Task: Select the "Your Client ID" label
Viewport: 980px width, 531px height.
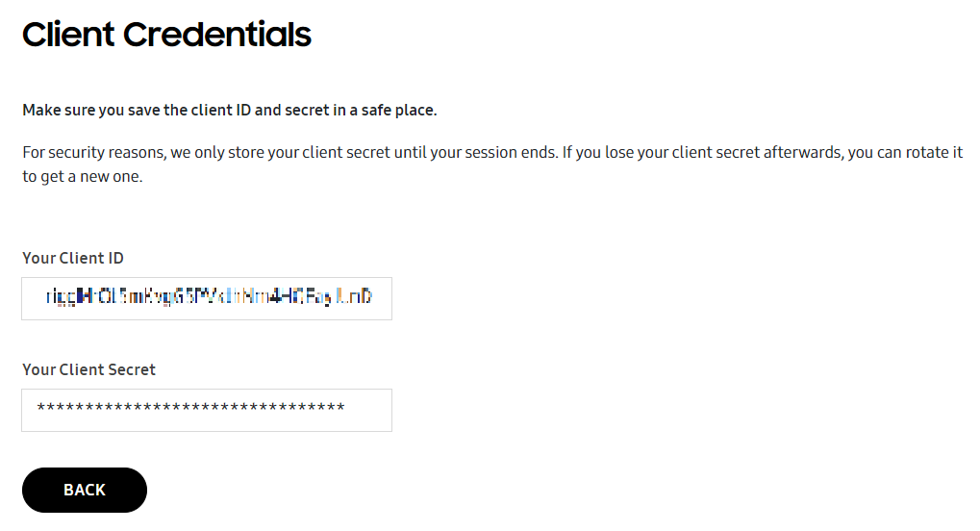Action: [x=73, y=258]
